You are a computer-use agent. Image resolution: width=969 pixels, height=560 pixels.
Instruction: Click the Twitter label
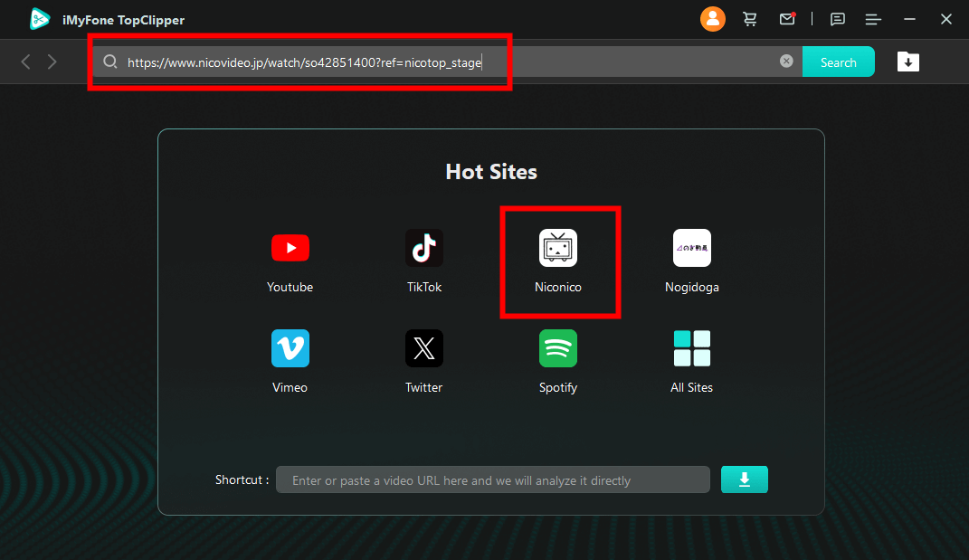(424, 387)
